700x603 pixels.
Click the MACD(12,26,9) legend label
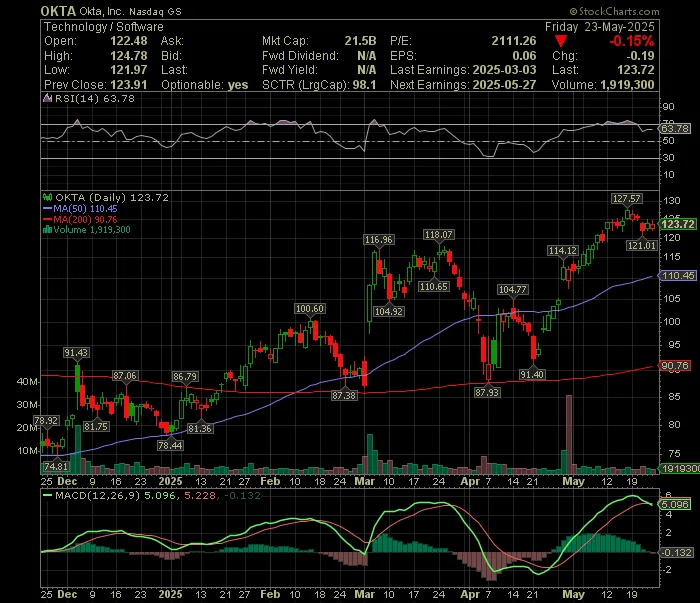click(98, 495)
